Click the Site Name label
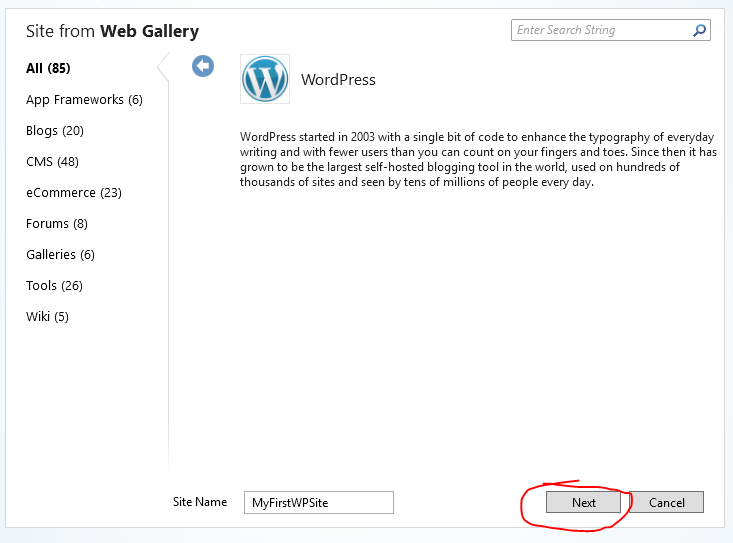The height and width of the screenshot is (543, 733). (200, 502)
